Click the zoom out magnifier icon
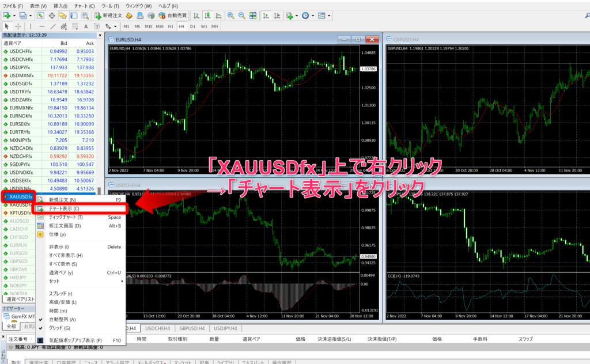The height and width of the screenshot is (364, 590). pos(241,16)
